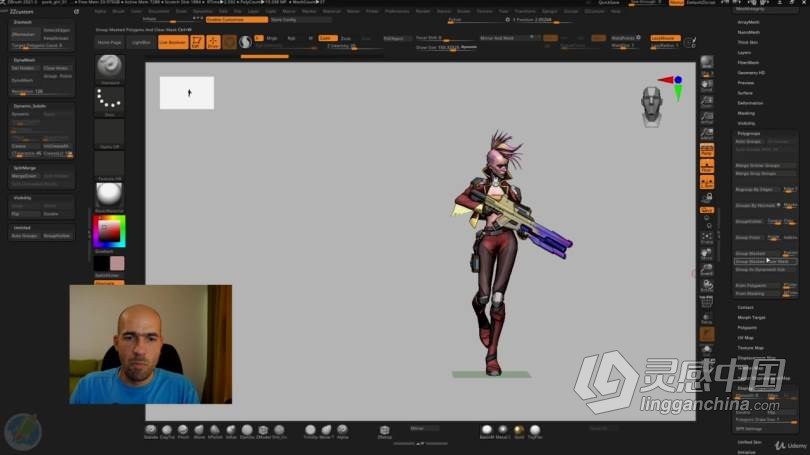Adjust the Target Polygons Count slider

coord(42,45)
